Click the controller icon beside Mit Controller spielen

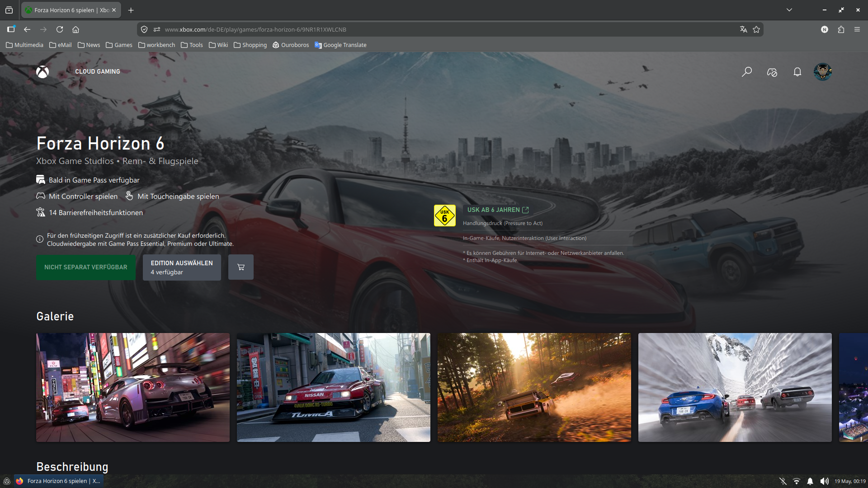(41, 196)
